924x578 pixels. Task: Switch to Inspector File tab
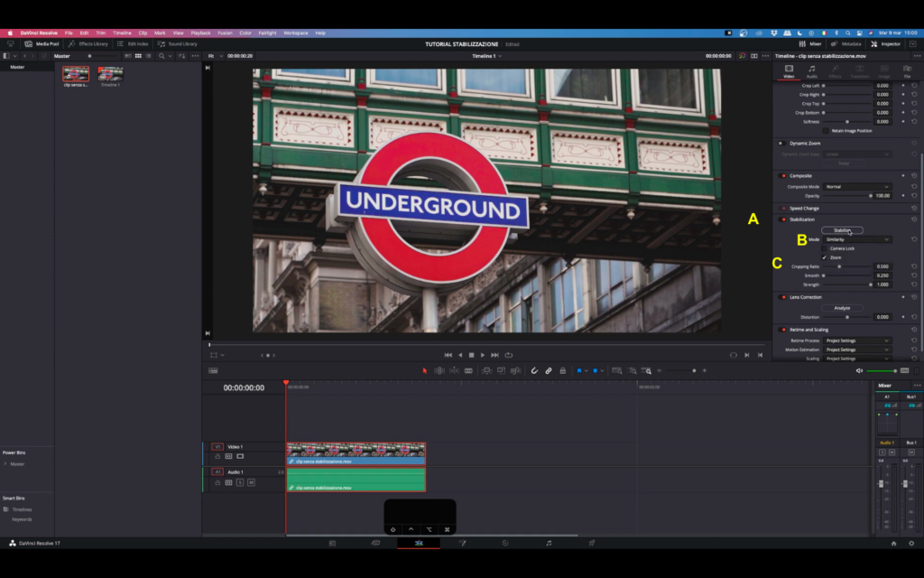pos(908,71)
